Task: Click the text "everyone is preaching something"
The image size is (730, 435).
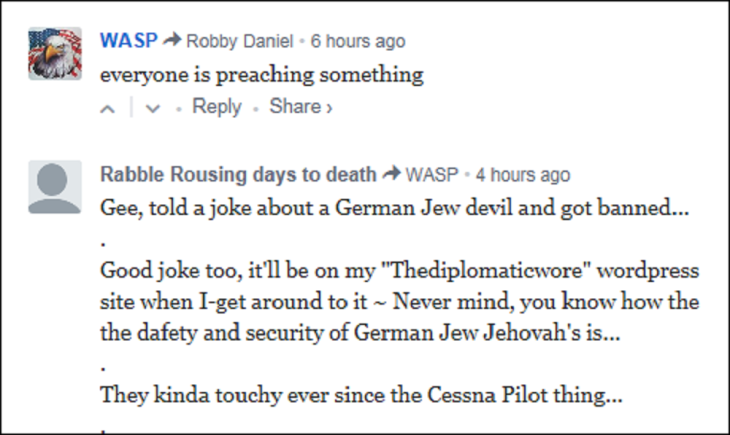Action: 262,75
